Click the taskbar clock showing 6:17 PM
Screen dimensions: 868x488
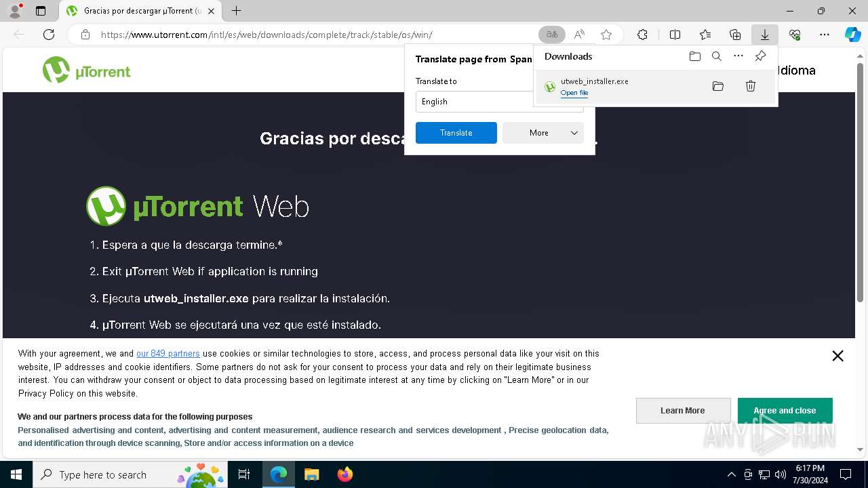pos(810,474)
